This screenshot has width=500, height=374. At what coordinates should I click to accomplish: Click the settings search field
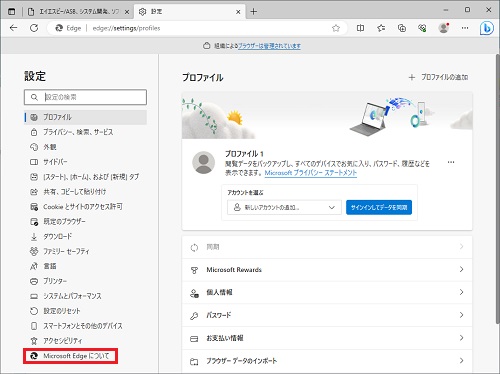click(x=85, y=97)
